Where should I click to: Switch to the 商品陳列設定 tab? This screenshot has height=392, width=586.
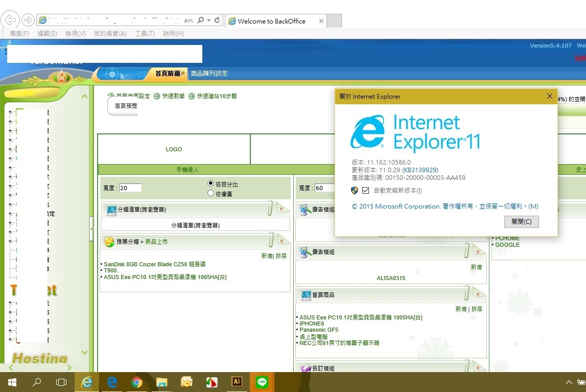pos(209,74)
